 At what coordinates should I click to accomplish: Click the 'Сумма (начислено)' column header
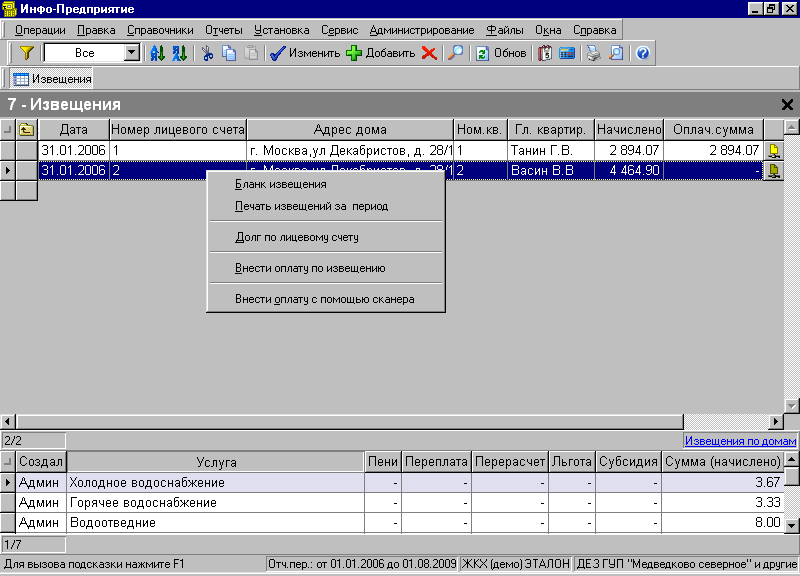pyautogui.click(x=722, y=462)
